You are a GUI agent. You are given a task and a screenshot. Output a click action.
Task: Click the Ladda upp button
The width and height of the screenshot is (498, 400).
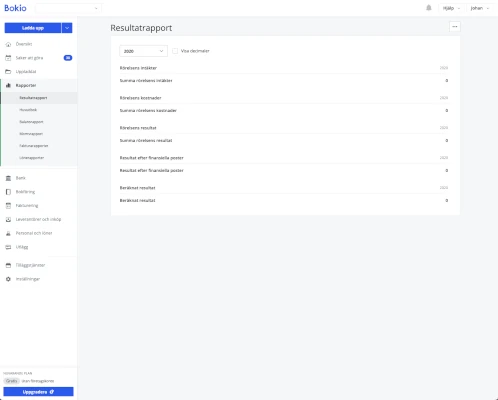[33, 28]
